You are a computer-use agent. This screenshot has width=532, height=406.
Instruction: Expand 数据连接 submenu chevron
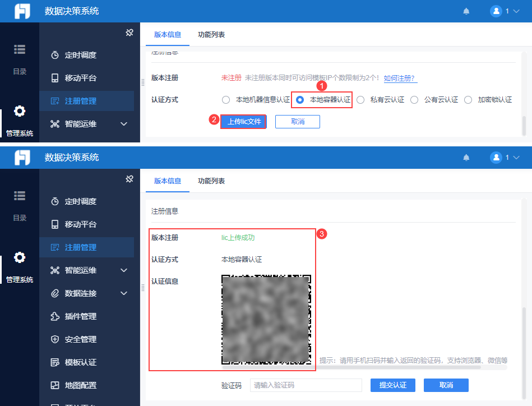(124, 293)
